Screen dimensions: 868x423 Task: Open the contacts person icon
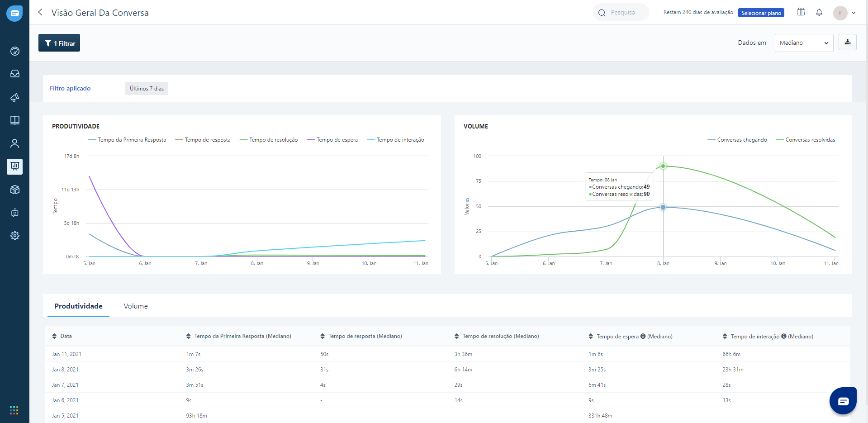[15, 143]
